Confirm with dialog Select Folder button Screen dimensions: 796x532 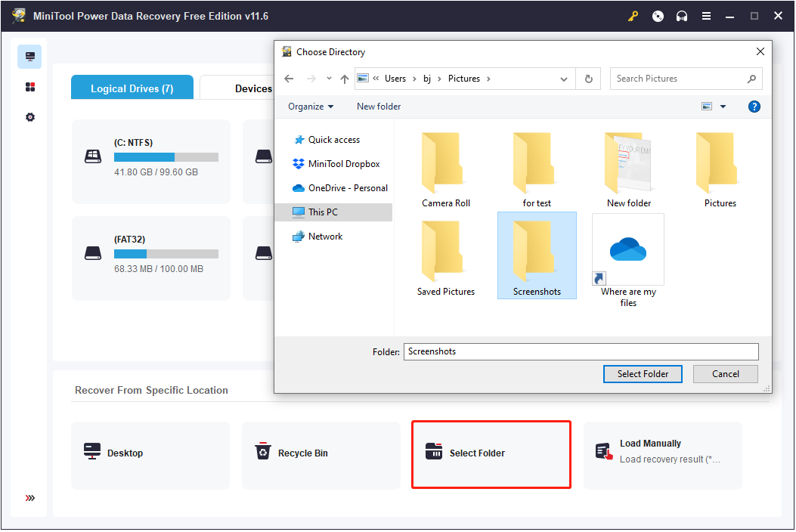(643, 374)
